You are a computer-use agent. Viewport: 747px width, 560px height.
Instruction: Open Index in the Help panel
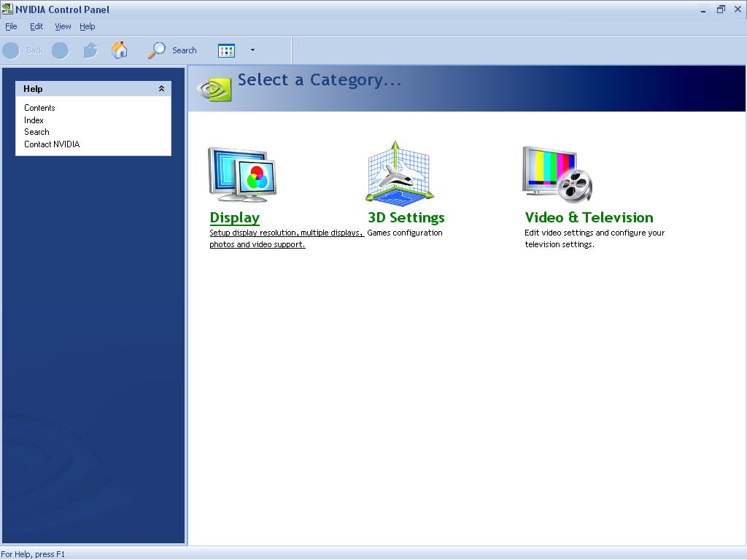(x=34, y=120)
